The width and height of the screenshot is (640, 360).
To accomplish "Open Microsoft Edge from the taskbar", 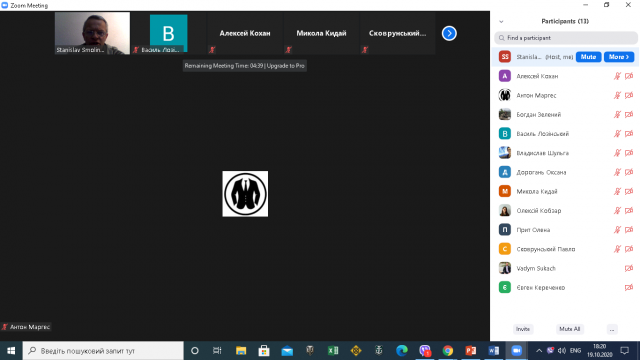I will (402, 351).
